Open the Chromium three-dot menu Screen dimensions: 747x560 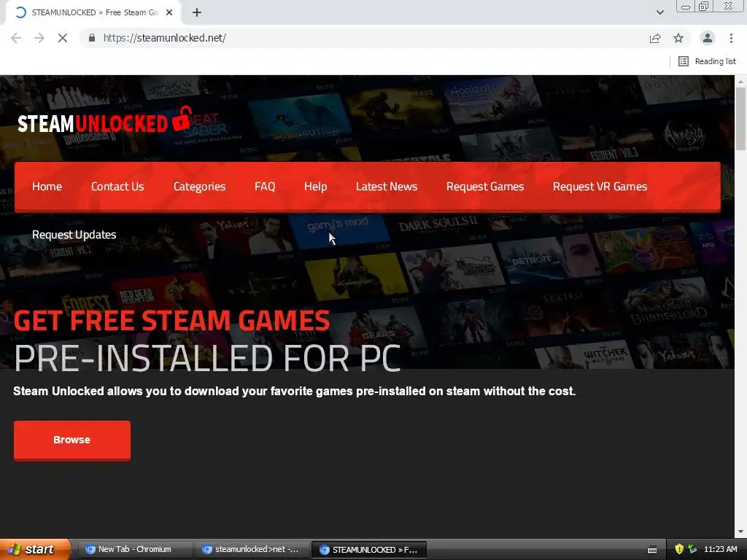[731, 38]
